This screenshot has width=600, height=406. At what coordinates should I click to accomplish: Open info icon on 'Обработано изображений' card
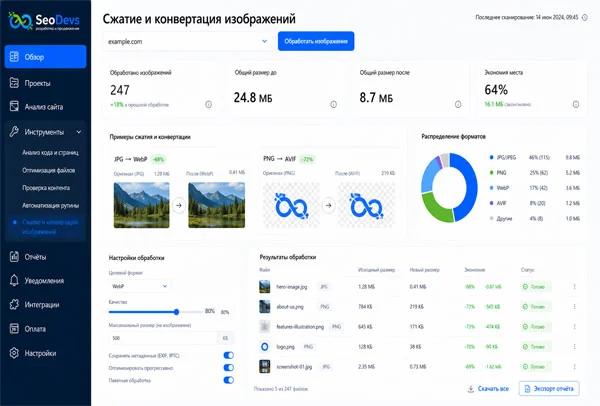pyautogui.click(x=208, y=104)
